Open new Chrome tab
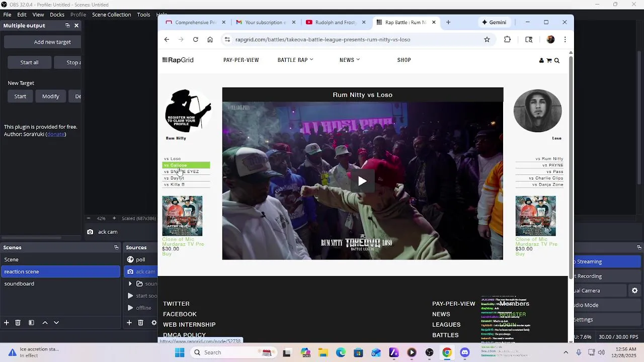Viewport: 644px width, 362px height. pos(448,22)
